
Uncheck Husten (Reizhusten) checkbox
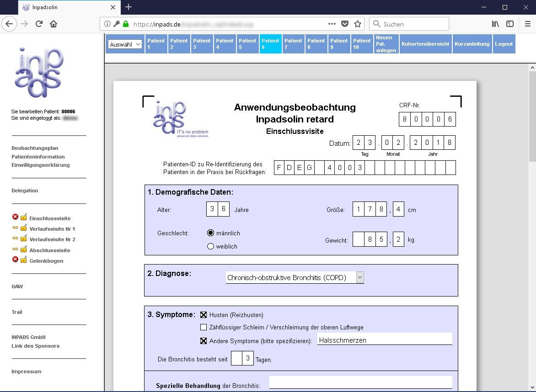point(204,315)
